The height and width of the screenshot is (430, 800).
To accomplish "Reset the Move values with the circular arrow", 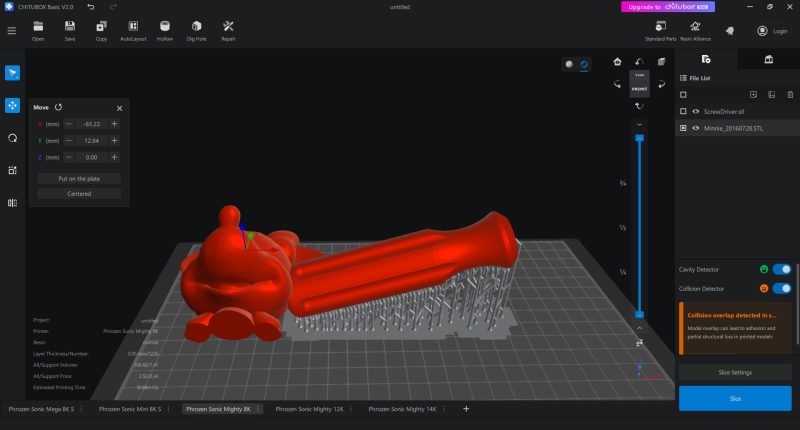I will click(x=58, y=107).
